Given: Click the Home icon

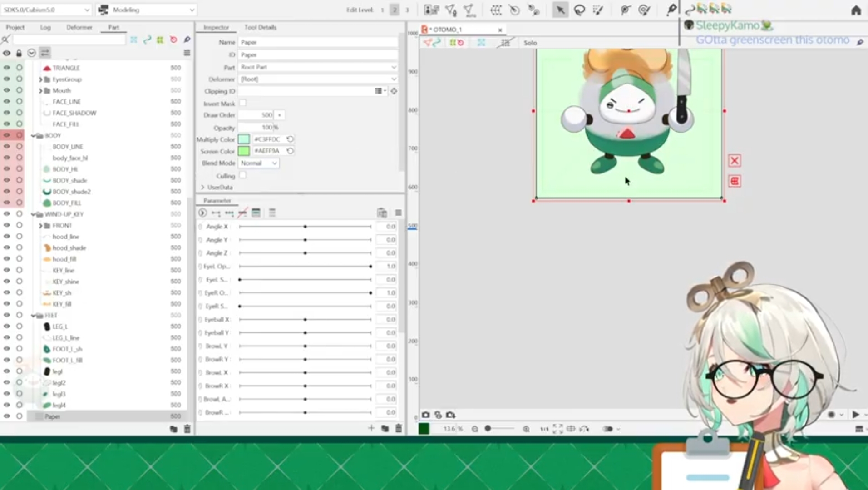Looking at the screenshot, I should click(856, 10).
